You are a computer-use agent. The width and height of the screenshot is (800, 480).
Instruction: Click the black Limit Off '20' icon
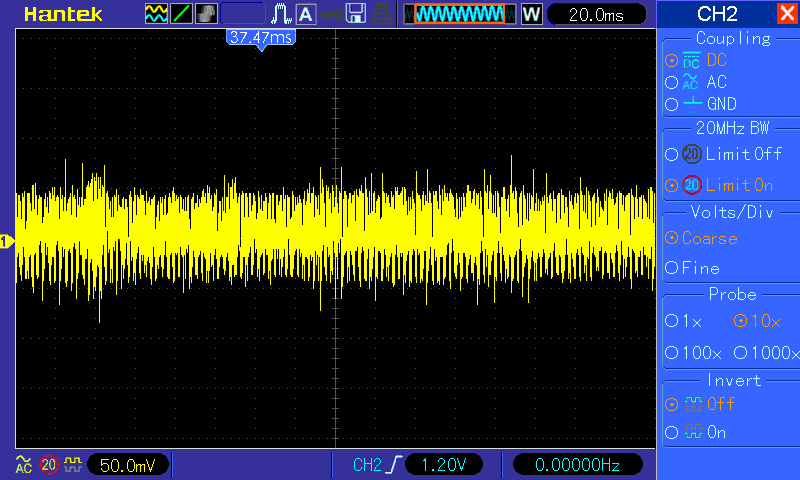pos(692,154)
